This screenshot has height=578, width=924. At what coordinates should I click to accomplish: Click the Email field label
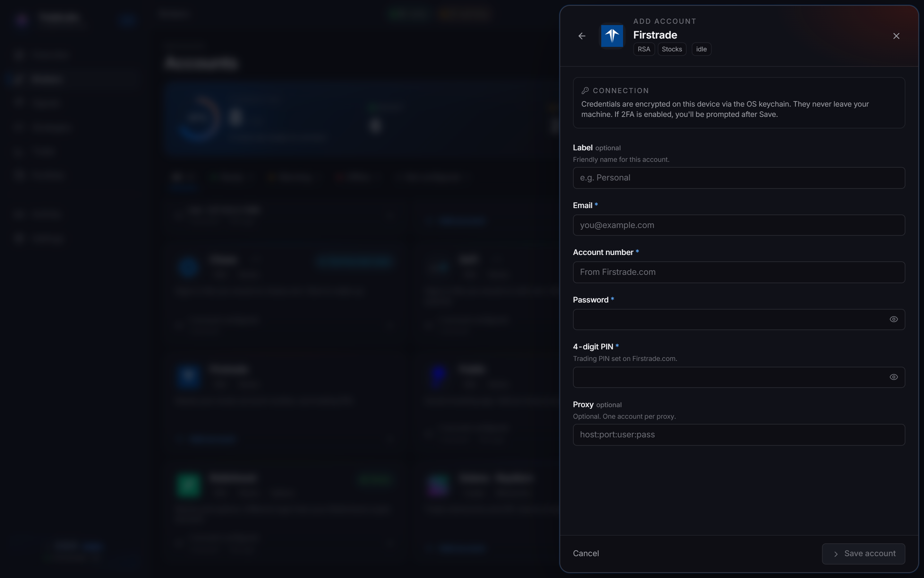[583, 206]
